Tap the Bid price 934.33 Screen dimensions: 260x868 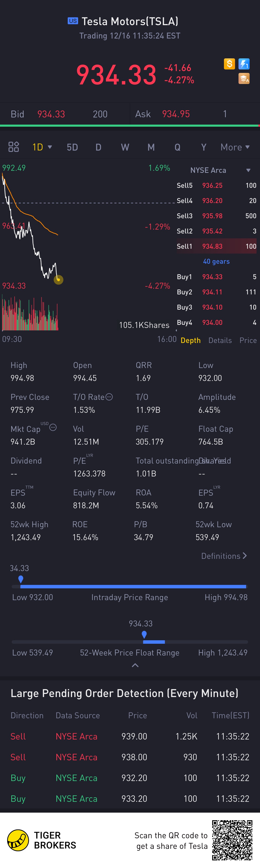(51, 114)
